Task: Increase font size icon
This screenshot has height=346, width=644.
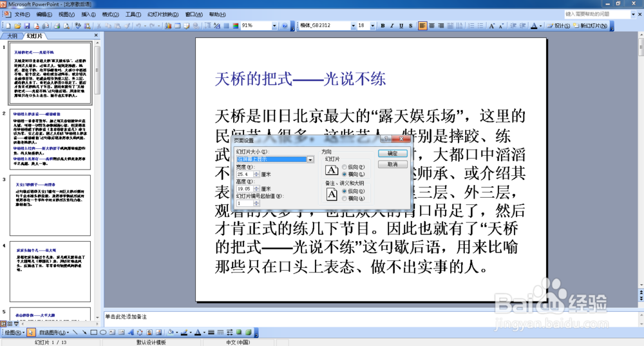Action: click(491, 26)
